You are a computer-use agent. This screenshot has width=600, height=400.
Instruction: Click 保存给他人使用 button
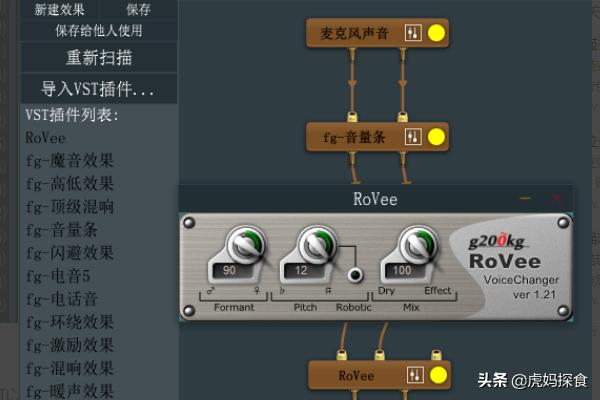click(x=99, y=30)
